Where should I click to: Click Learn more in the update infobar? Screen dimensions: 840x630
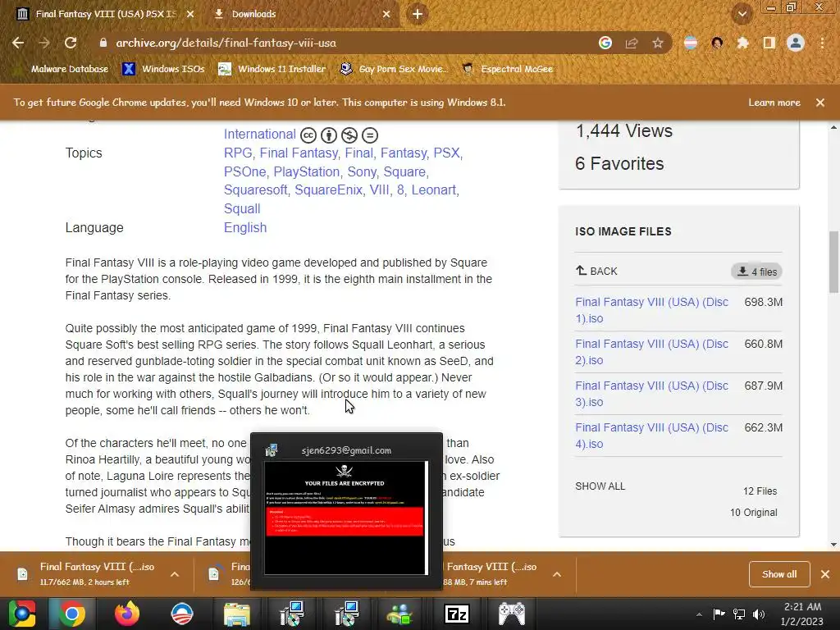(x=774, y=103)
